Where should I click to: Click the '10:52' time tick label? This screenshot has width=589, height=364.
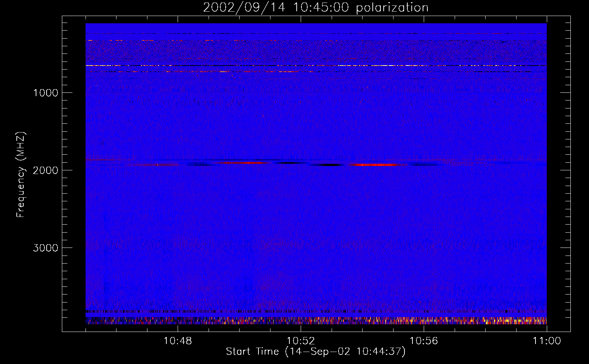[x=301, y=341]
